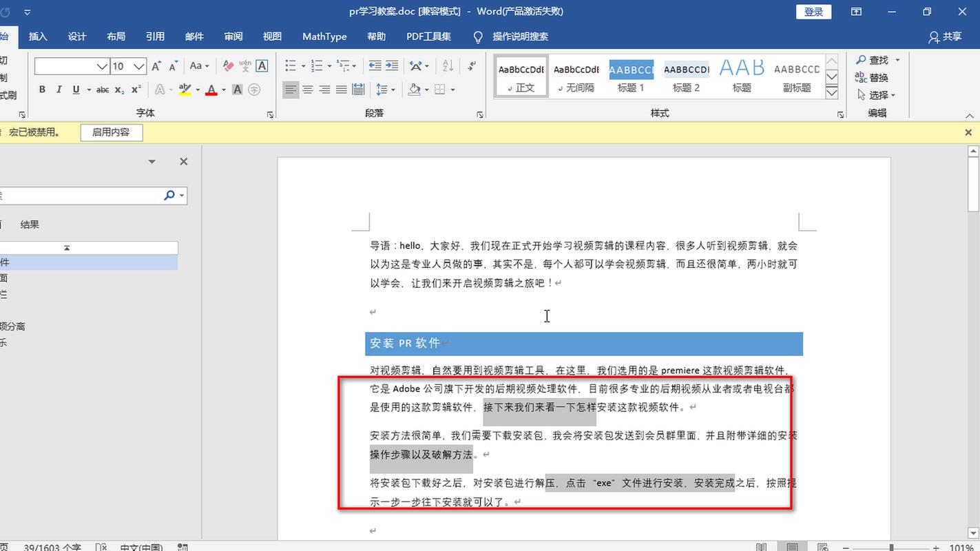Apply character border
The width and height of the screenshot is (980, 551).
pyautogui.click(x=262, y=66)
